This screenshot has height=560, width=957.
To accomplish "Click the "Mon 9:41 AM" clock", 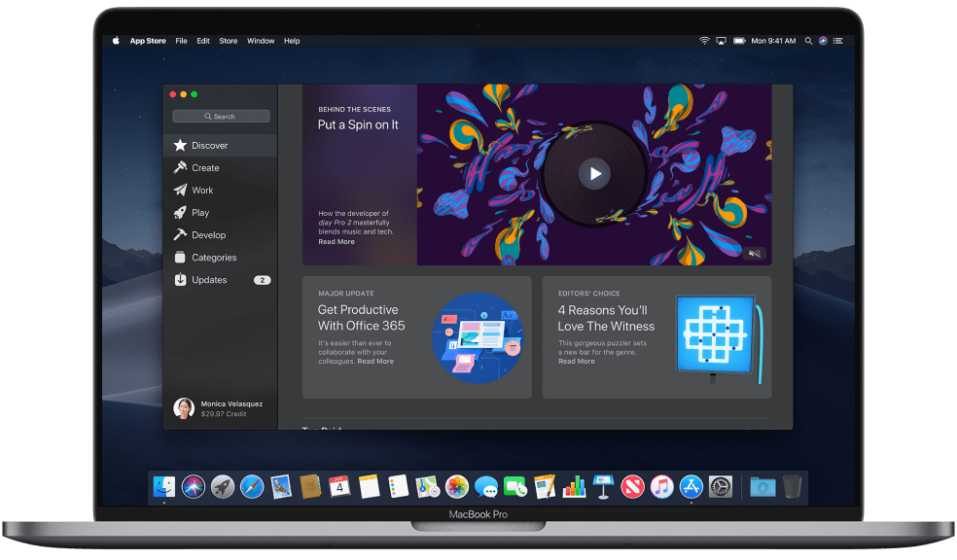I will 773,41.
